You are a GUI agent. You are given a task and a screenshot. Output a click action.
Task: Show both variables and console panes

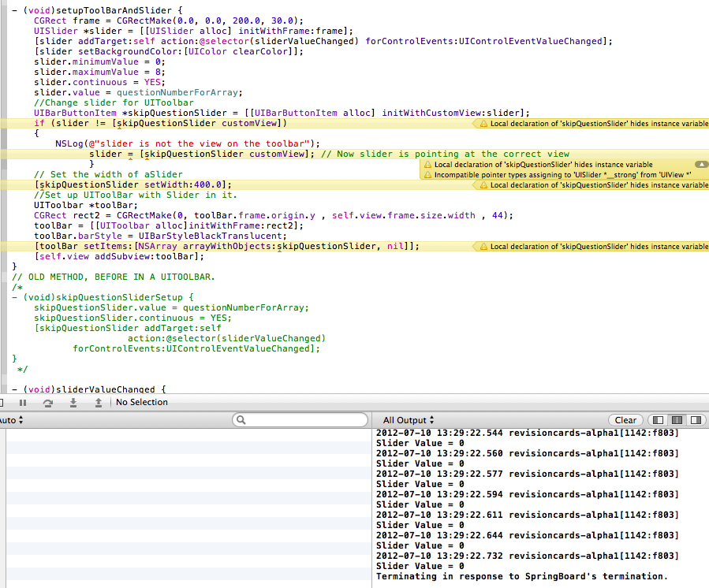tap(677, 420)
